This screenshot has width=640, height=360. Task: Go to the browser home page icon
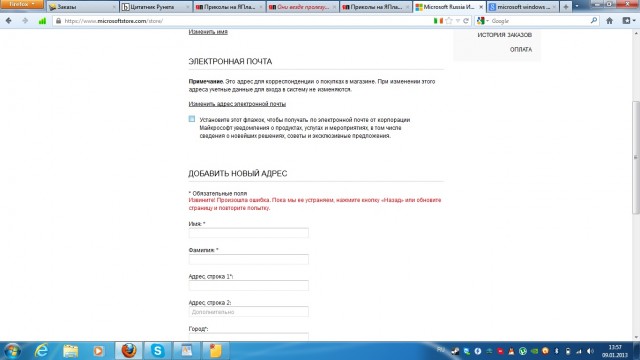pyautogui.click(x=609, y=21)
